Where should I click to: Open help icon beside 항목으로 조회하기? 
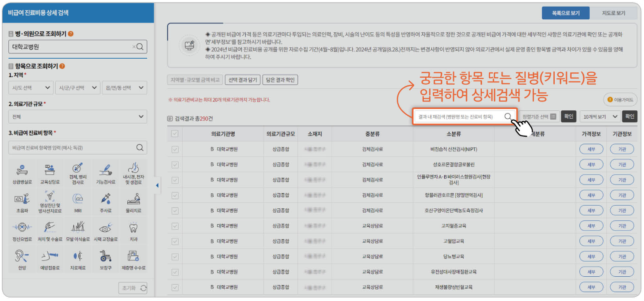click(x=62, y=66)
